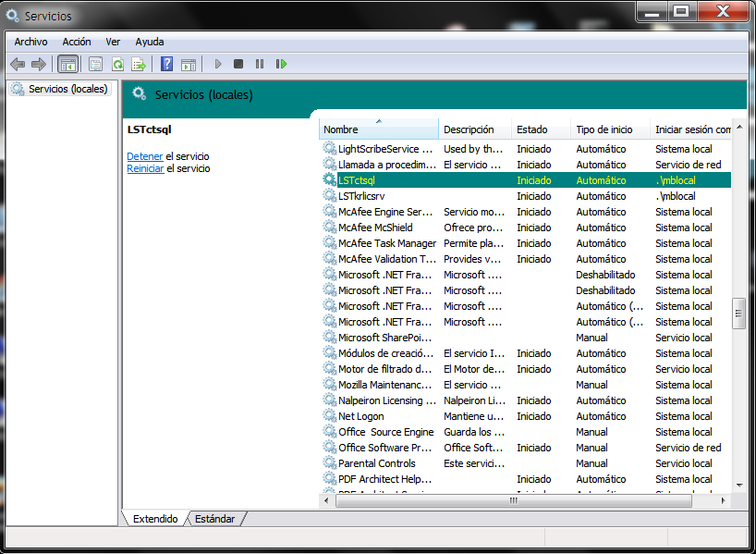
Task: Click the vertical scrollbar up arrow
Action: [739, 127]
